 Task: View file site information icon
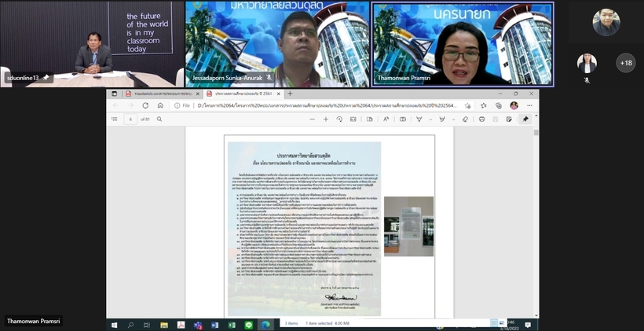tap(177, 105)
